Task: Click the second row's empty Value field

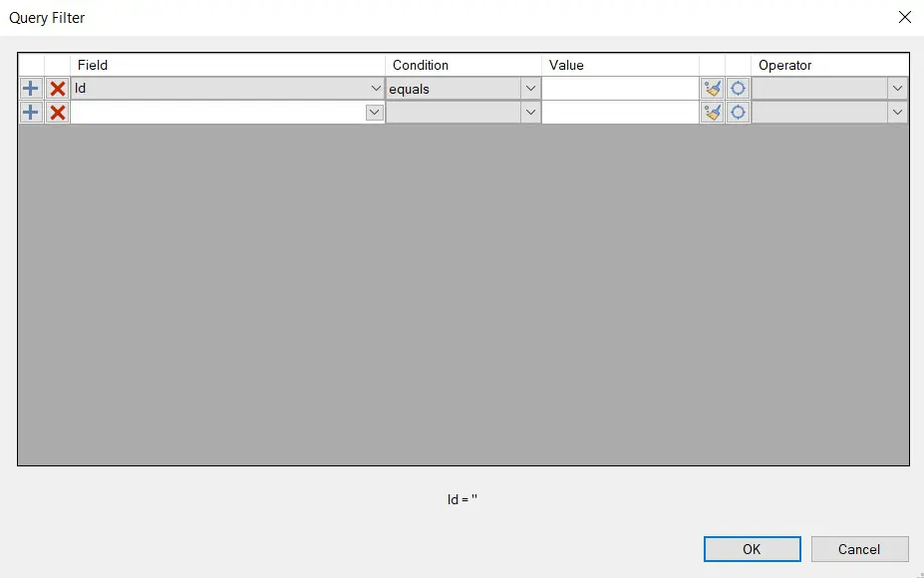Action: (618, 113)
